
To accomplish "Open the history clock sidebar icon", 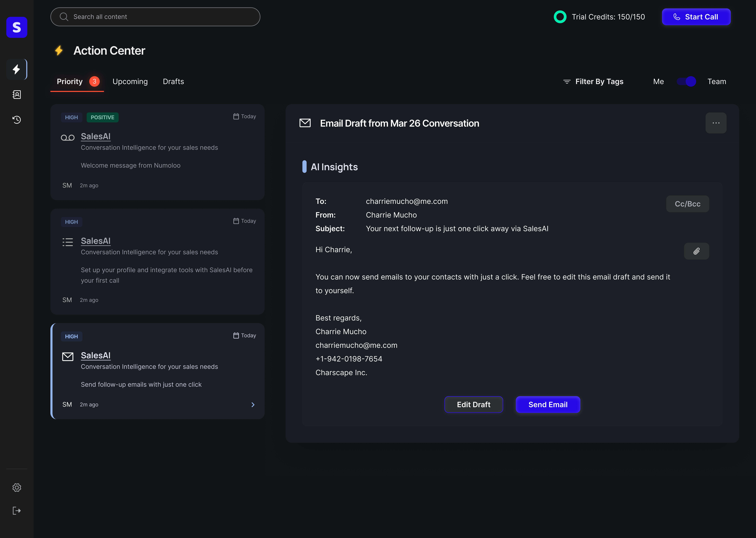I will click(17, 120).
